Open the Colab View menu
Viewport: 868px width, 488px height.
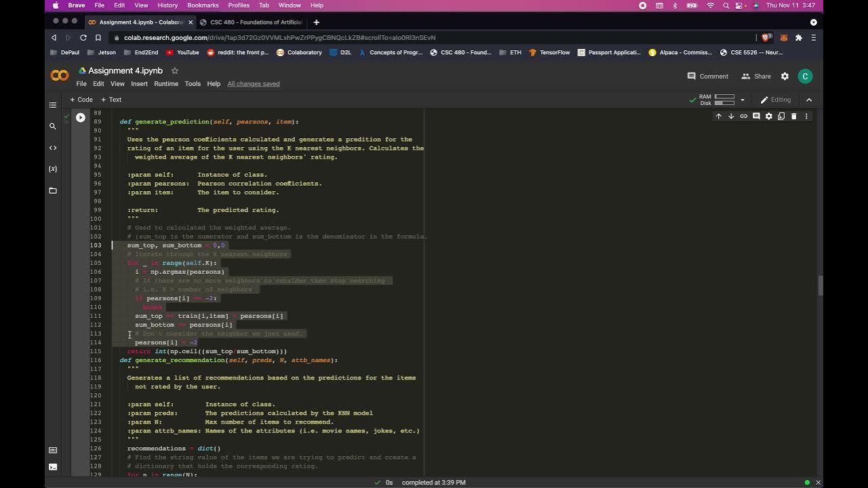[117, 84]
